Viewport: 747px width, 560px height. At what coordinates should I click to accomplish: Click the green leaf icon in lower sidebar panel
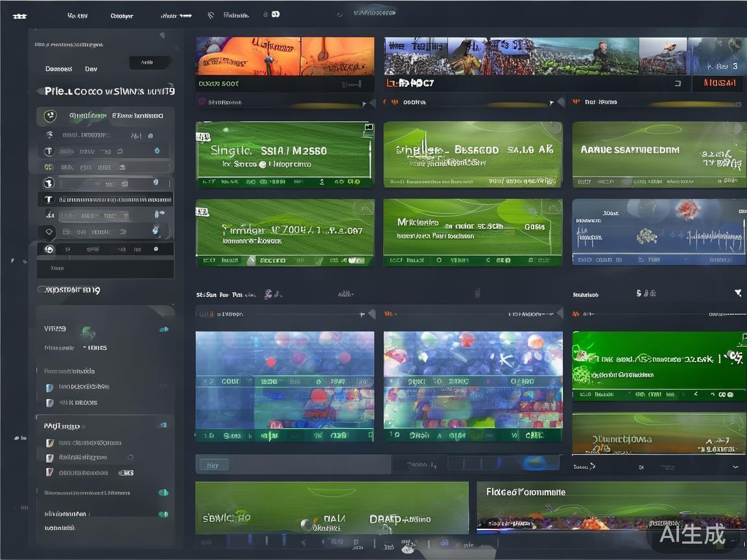tap(88, 333)
